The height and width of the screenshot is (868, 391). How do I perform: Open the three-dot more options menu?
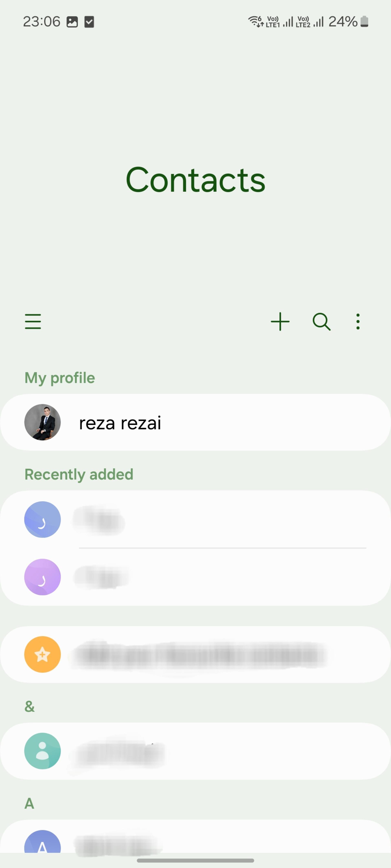tap(358, 321)
